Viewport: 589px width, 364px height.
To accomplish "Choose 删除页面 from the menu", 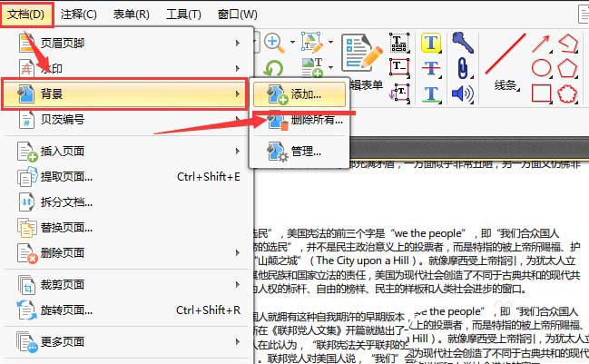I will click(x=128, y=253).
